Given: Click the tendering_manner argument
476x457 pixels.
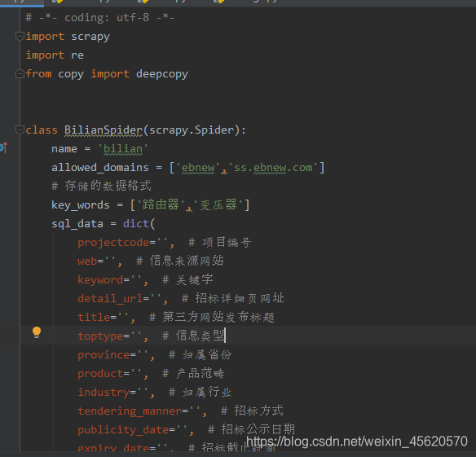Looking at the screenshot, I should [130, 411].
